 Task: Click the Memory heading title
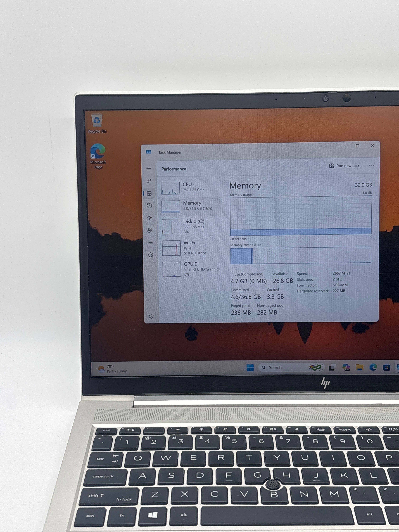click(x=245, y=186)
